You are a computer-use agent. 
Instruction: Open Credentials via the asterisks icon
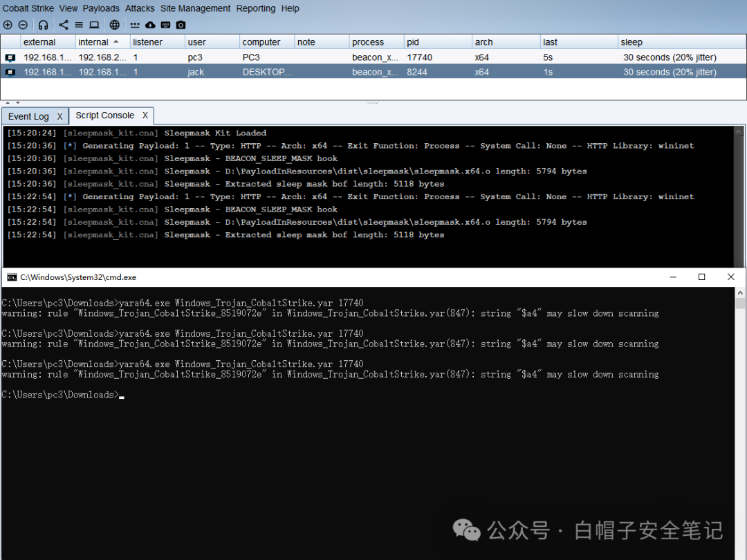click(135, 26)
